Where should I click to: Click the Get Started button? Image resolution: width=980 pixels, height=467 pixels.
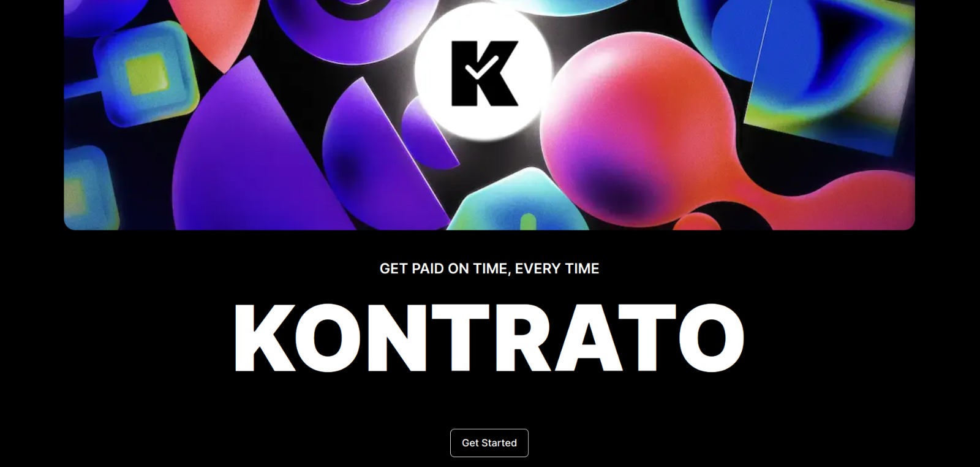click(489, 442)
